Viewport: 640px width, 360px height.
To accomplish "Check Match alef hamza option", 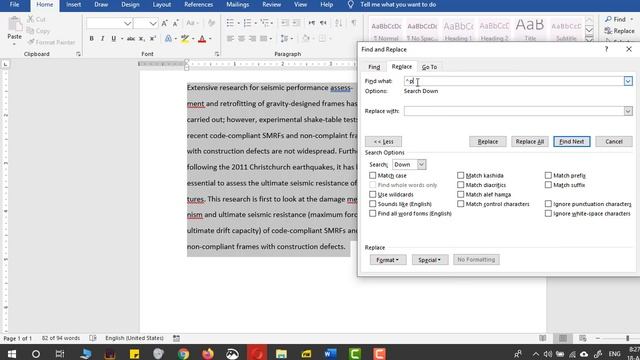I will pos(460,194).
